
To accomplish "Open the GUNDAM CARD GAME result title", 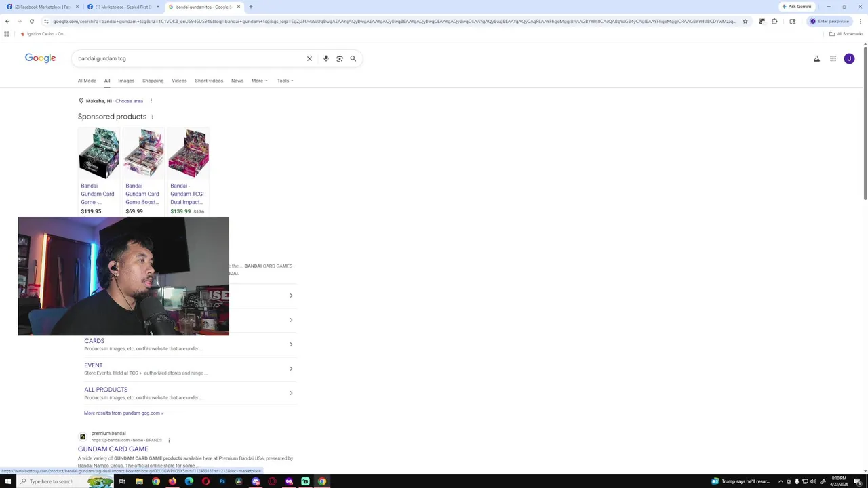I will [x=113, y=449].
